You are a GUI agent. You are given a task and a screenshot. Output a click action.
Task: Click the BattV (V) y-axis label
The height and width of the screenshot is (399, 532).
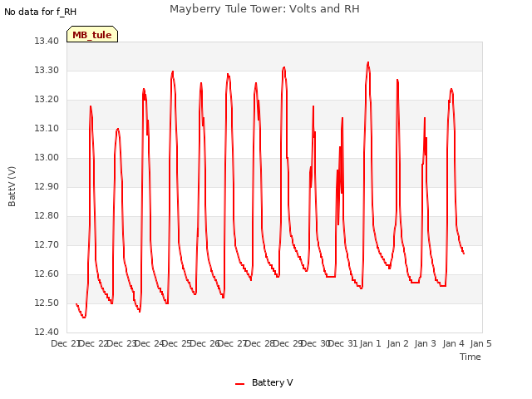pyautogui.click(x=12, y=186)
